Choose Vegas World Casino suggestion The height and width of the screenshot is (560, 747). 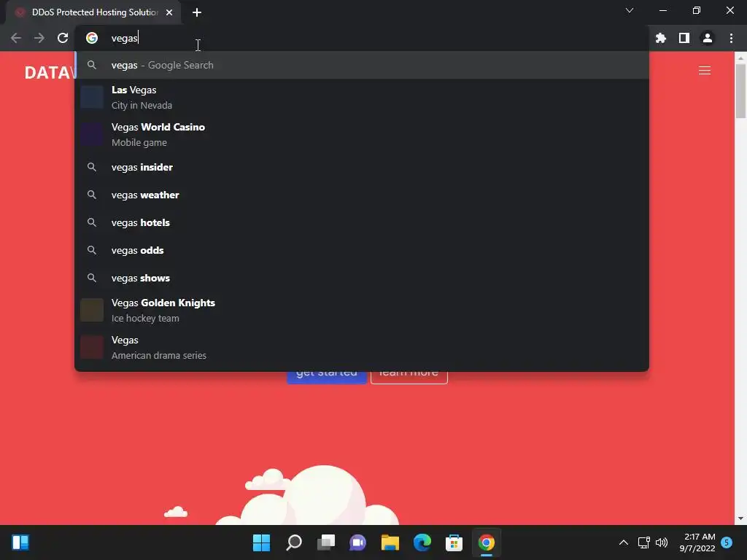point(362,134)
